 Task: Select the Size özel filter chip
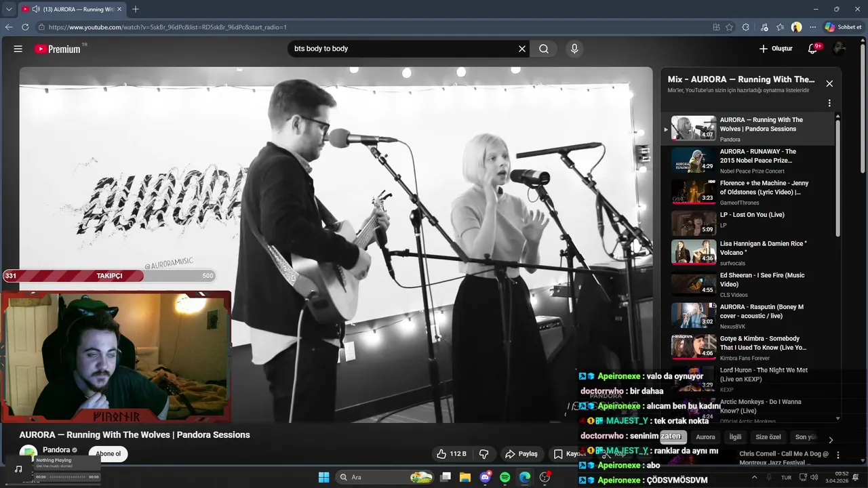768,437
